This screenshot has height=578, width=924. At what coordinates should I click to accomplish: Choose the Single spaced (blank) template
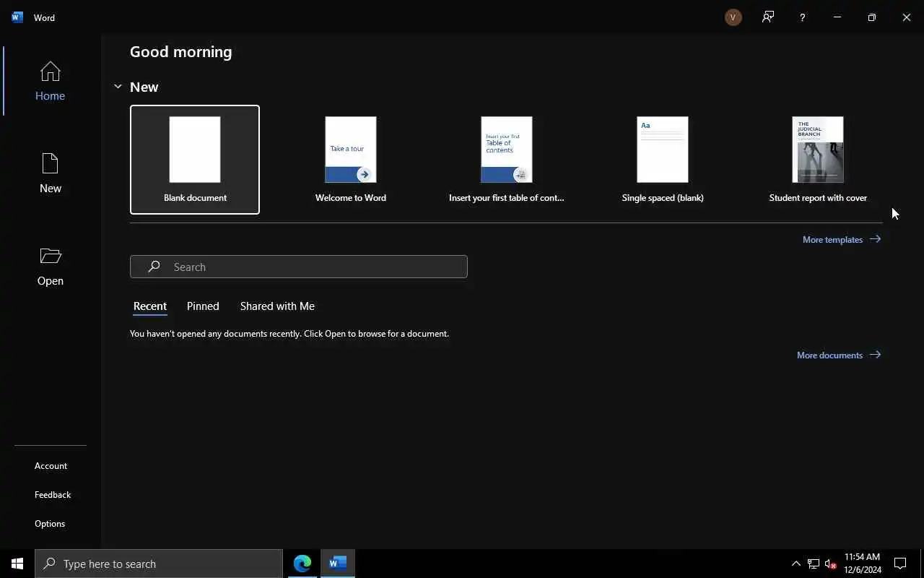[x=663, y=160]
